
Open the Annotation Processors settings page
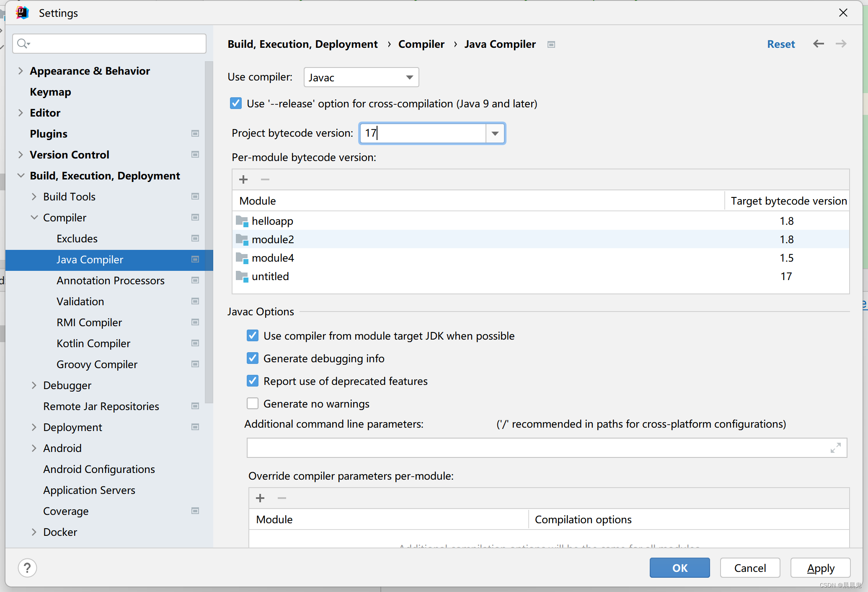[x=111, y=280]
